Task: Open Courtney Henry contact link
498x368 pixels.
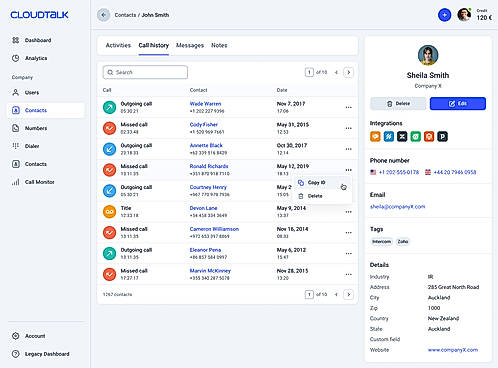Action: pos(208,187)
